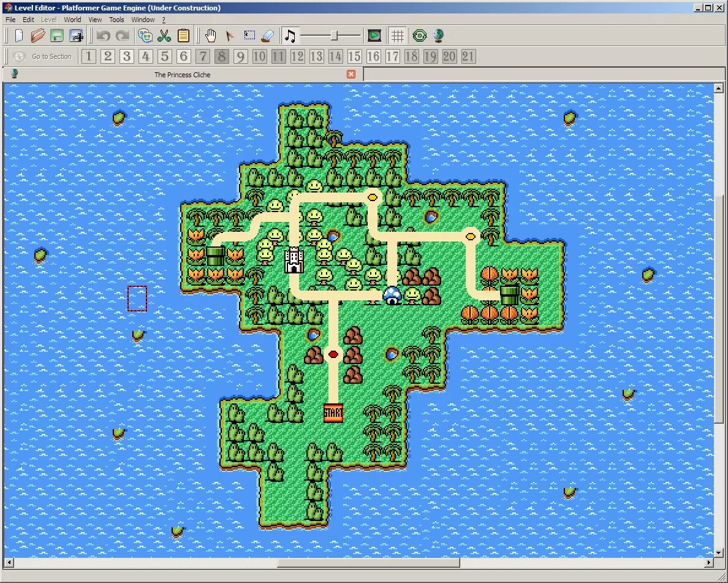Image resolution: width=728 pixels, height=583 pixels.
Task: Open the World menu
Action: [72, 20]
